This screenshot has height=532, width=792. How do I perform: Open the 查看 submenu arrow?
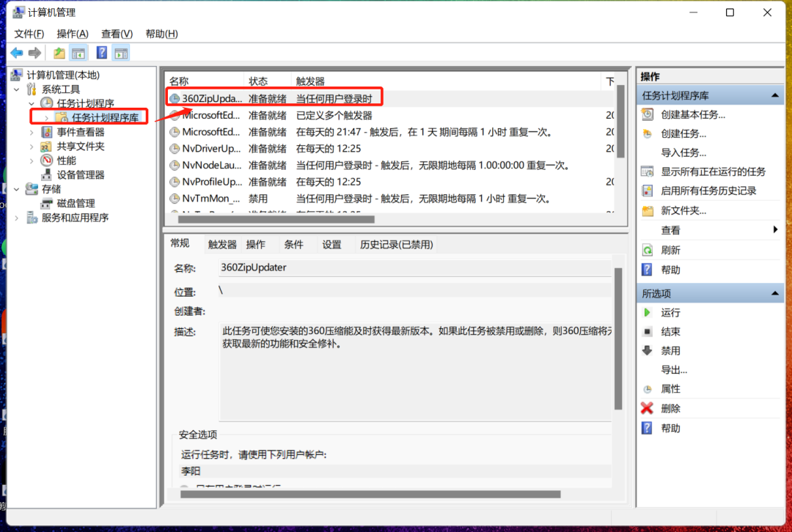775,229
